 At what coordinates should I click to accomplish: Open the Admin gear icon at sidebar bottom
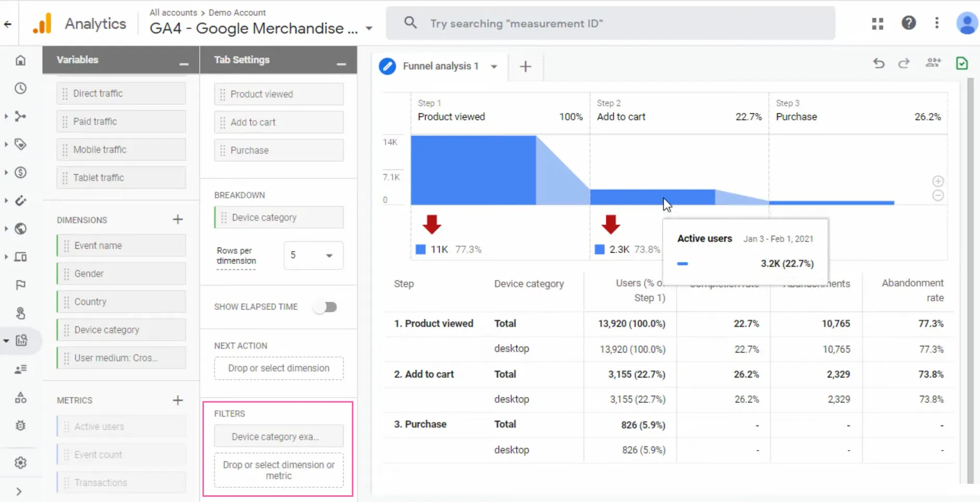[20, 463]
